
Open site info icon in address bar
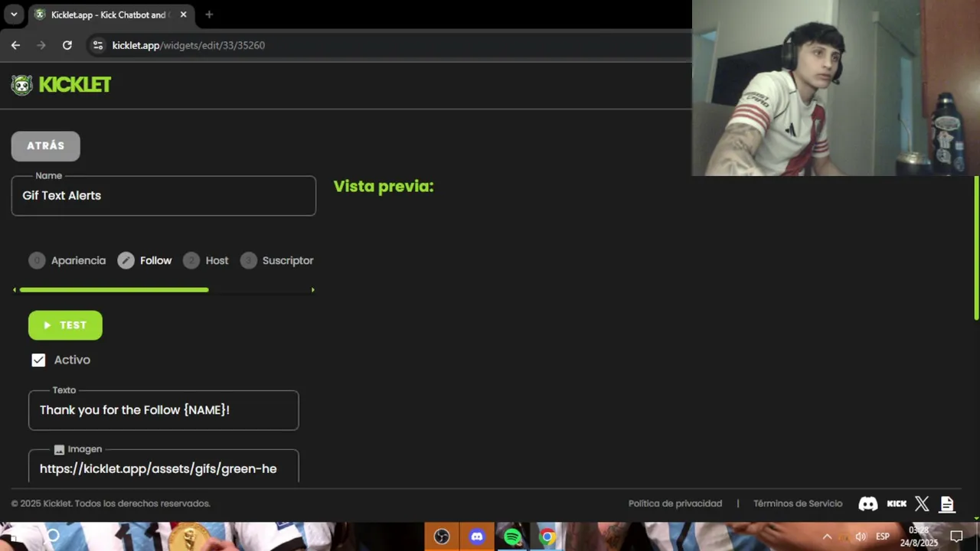tap(97, 45)
